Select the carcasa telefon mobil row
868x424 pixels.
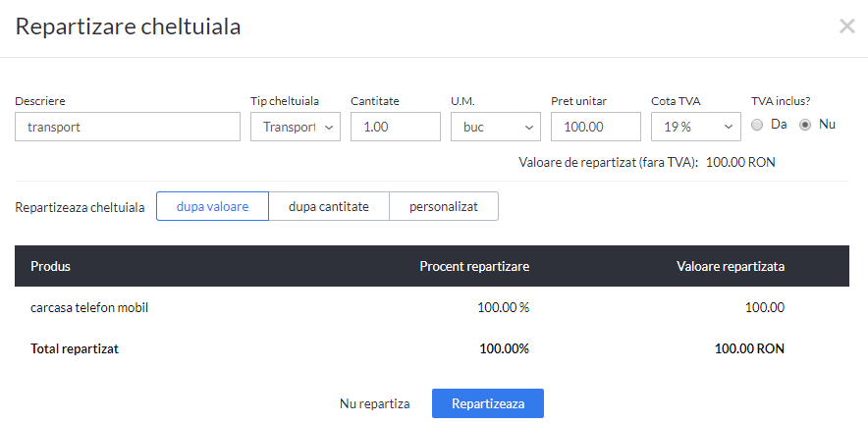coord(432,307)
